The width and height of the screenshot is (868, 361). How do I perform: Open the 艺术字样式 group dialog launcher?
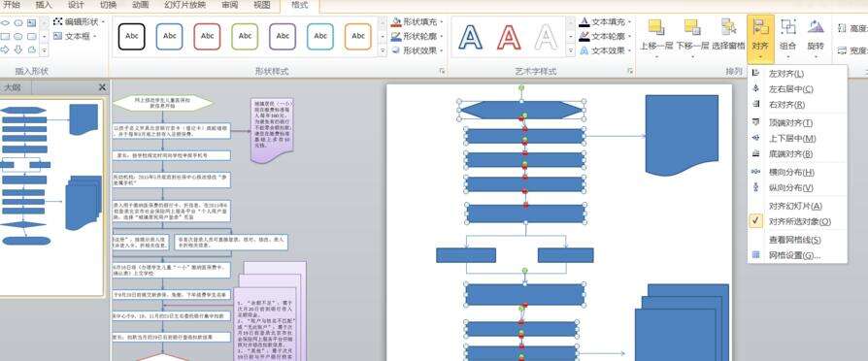click(630, 72)
